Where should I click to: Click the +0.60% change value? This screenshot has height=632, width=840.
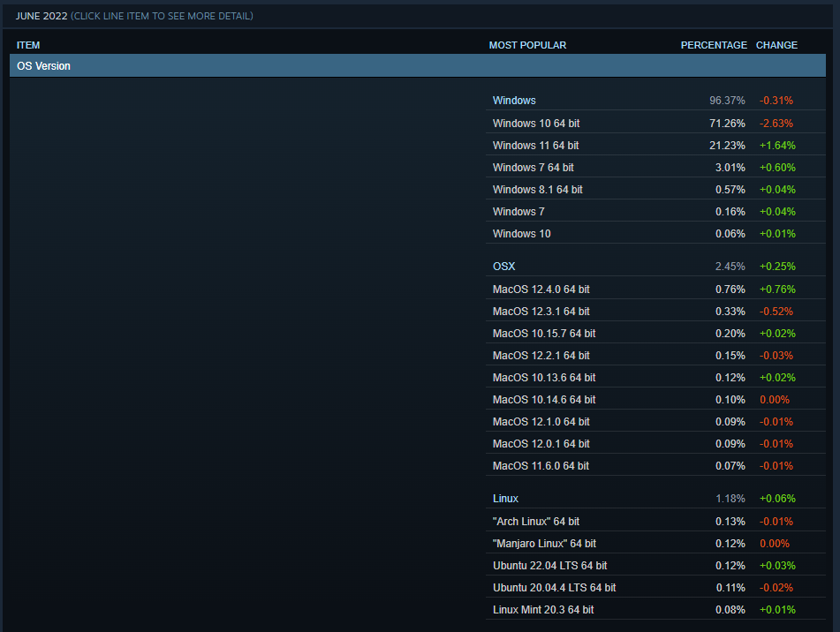pos(777,168)
